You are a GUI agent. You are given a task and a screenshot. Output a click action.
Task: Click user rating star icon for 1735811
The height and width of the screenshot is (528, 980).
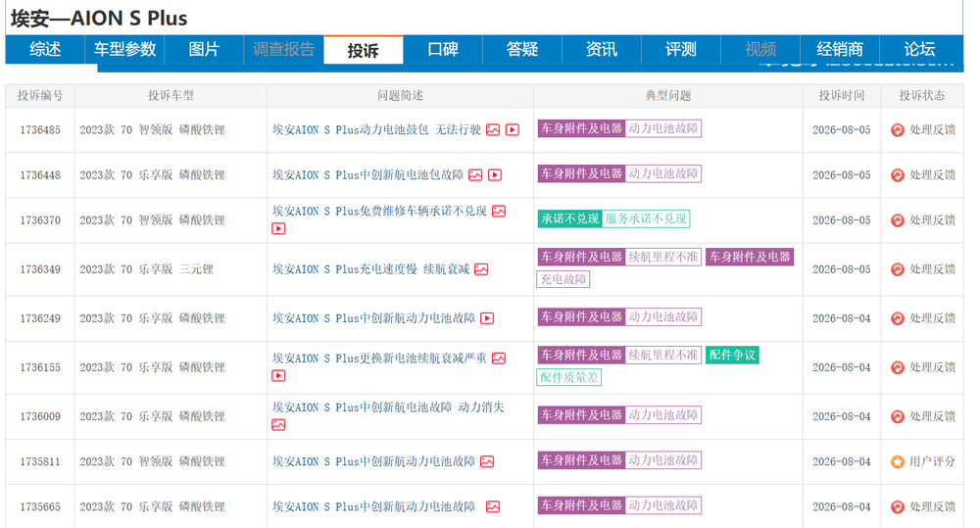tap(898, 461)
